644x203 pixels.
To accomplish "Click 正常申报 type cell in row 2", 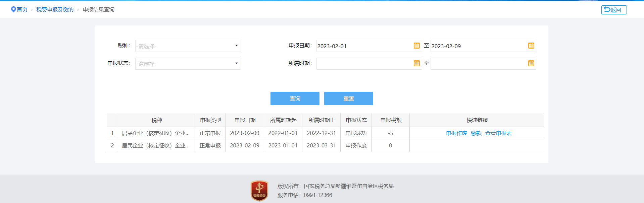I will coord(210,146).
